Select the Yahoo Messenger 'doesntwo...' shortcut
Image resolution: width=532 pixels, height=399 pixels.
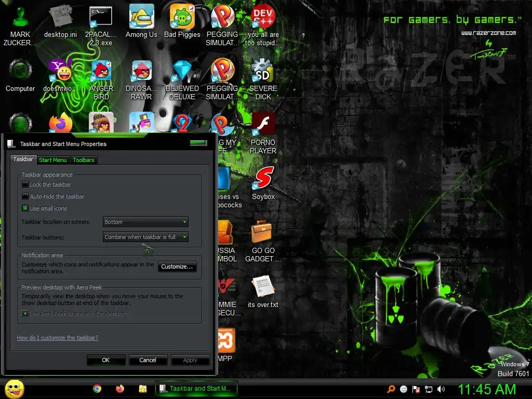coord(60,76)
